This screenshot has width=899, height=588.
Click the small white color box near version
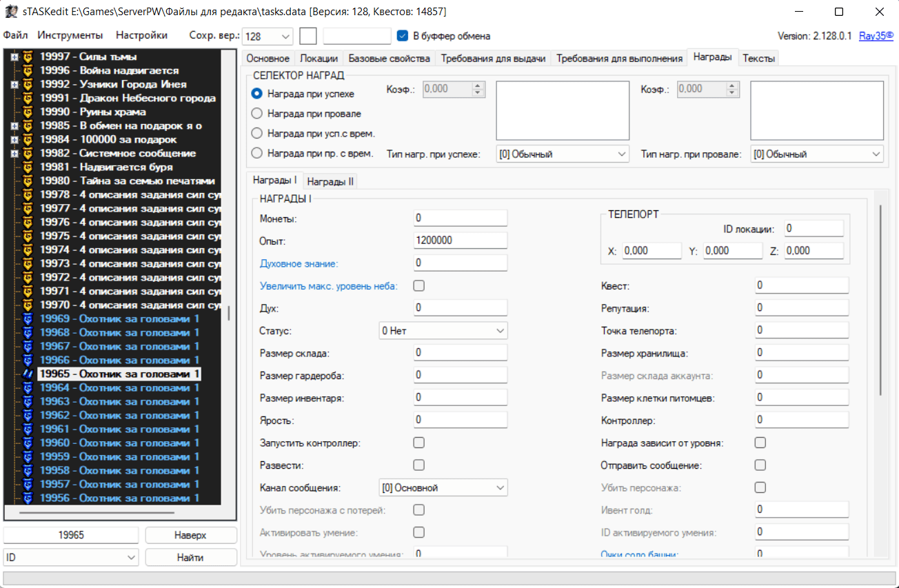coord(308,36)
